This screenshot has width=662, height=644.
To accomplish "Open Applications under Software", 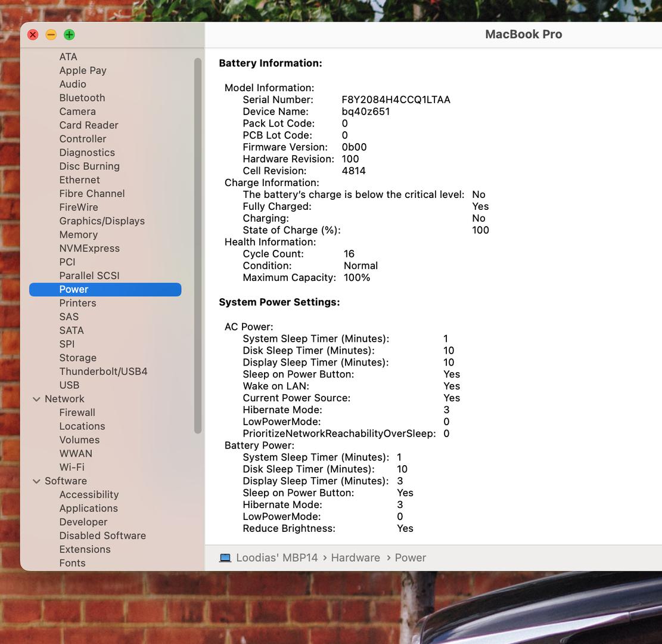I will [x=89, y=509].
